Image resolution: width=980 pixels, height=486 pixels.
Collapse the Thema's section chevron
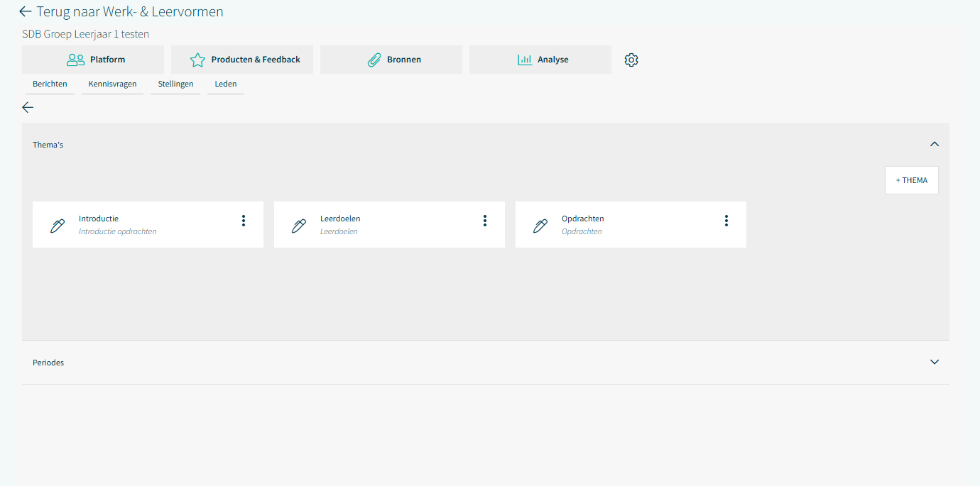point(935,144)
